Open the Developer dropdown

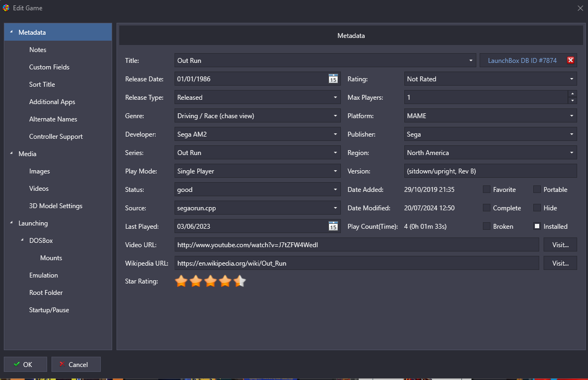pos(335,134)
